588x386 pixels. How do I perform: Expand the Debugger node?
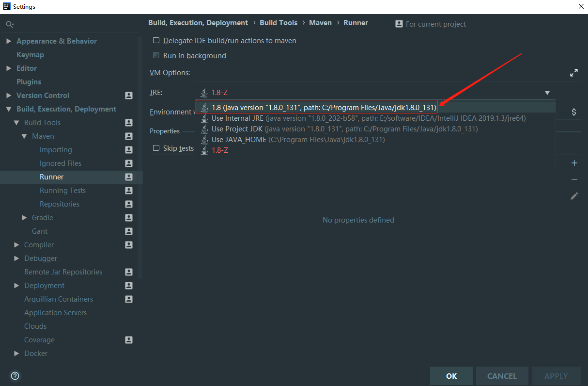tap(16, 258)
